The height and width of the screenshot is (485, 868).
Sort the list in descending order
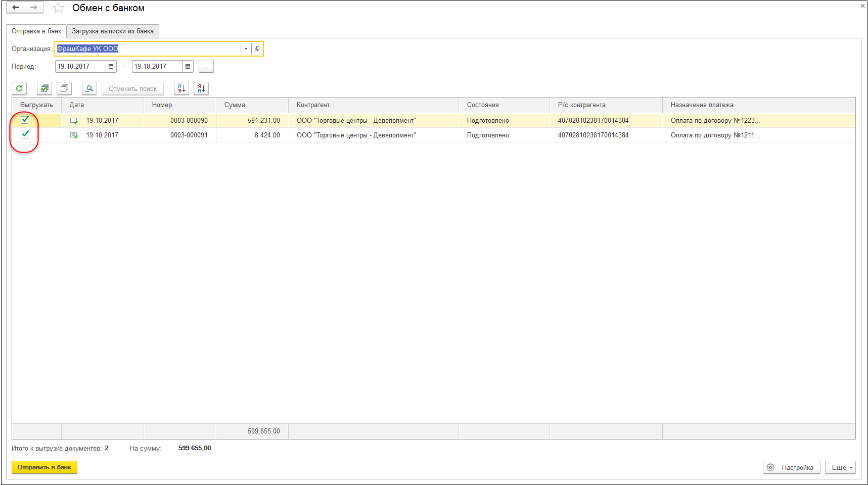click(201, 88)
